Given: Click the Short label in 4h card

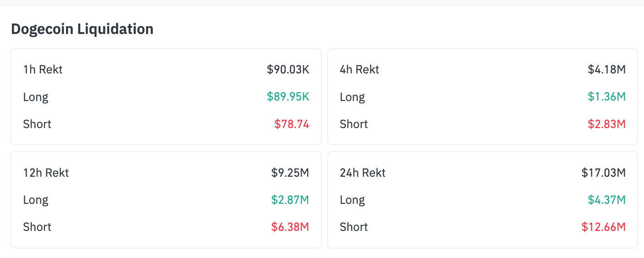Looking at the screenshot, I should (354, 124).
